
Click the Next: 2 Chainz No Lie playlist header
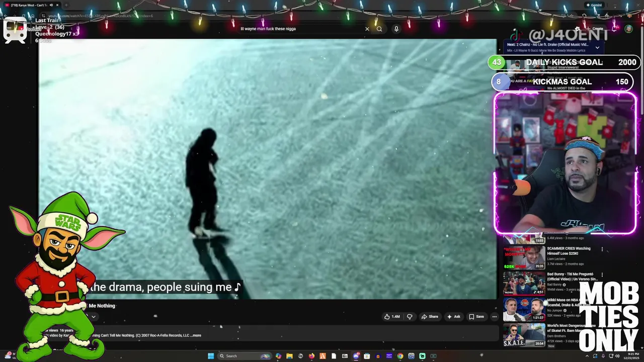547,44
